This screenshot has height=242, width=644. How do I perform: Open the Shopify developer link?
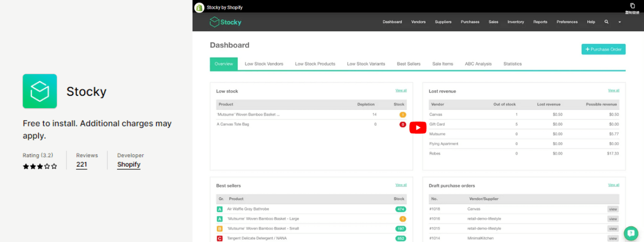pos(129,165)
